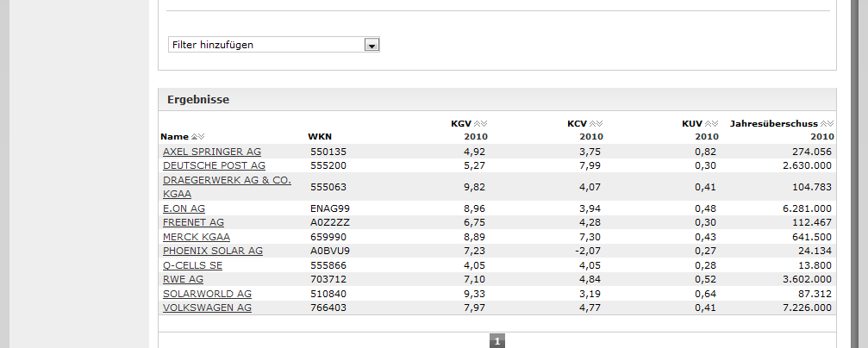Open the PHOENIX SOLAR AG link
This screenshot has width=868, height=348.
tap(212, 251)
